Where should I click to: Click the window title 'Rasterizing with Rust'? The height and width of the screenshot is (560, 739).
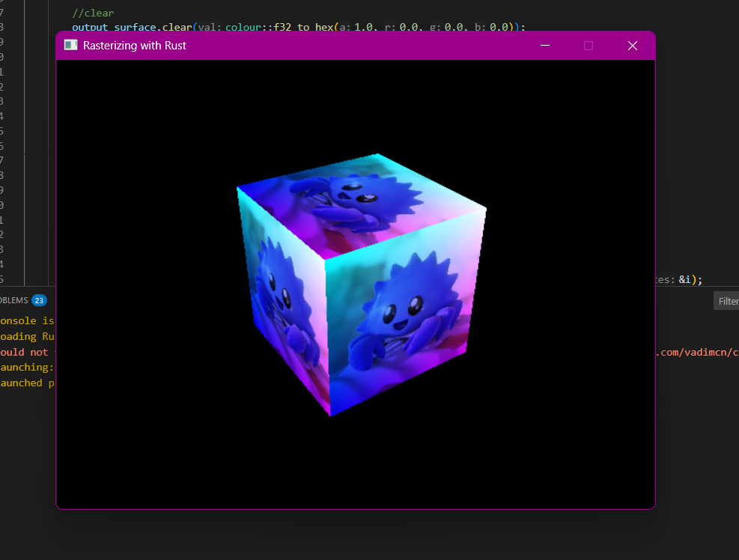tap(134, 46)
